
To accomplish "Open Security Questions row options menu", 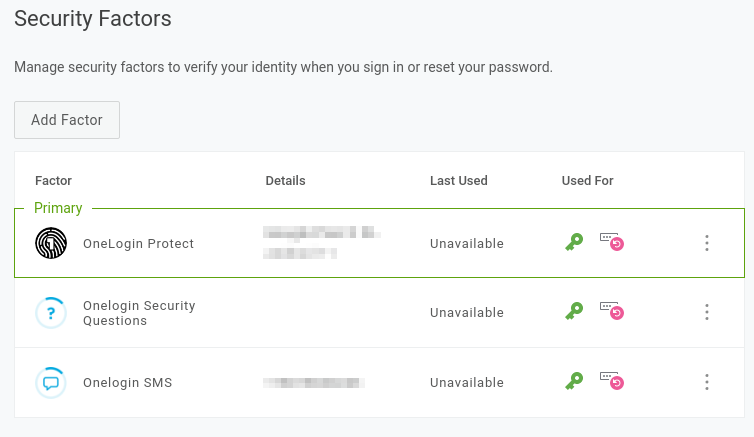I will pos(707,312).
